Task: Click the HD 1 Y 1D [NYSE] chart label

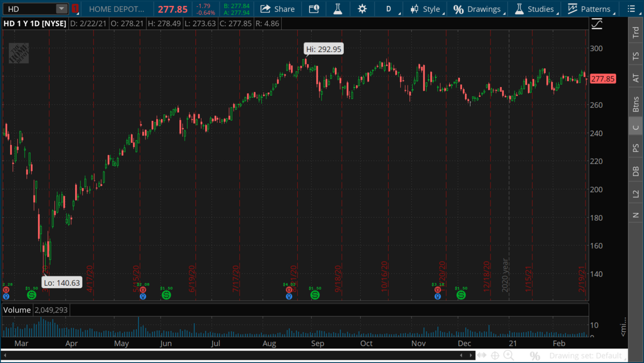Action: (34, 24)
